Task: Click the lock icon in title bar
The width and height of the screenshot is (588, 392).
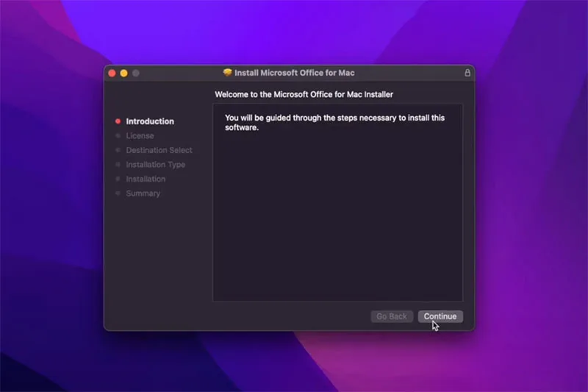Action: [x=467, y=73]
